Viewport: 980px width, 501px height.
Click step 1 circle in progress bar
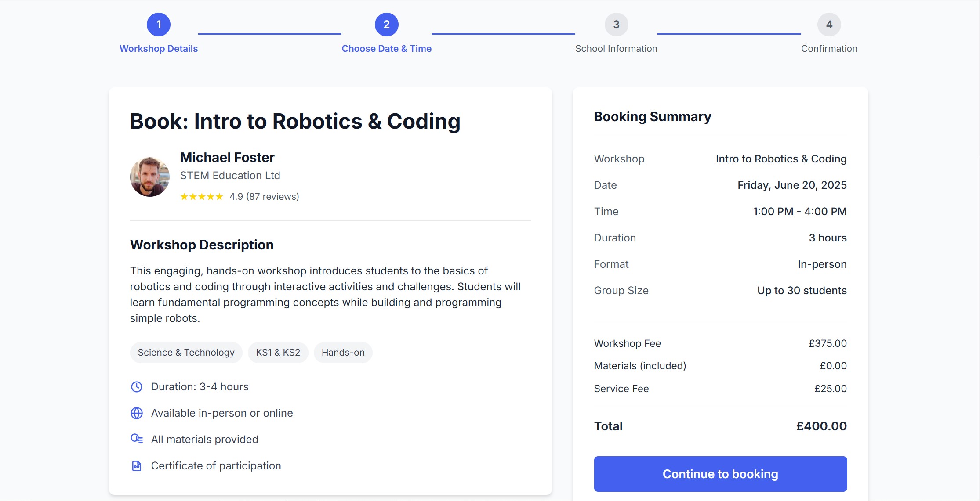(159, 25)
